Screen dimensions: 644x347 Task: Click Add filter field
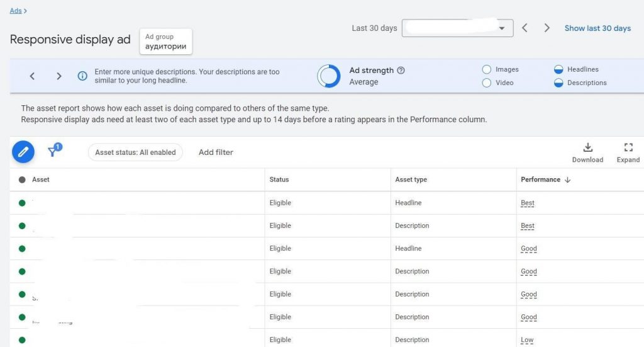tap(216, 152)
